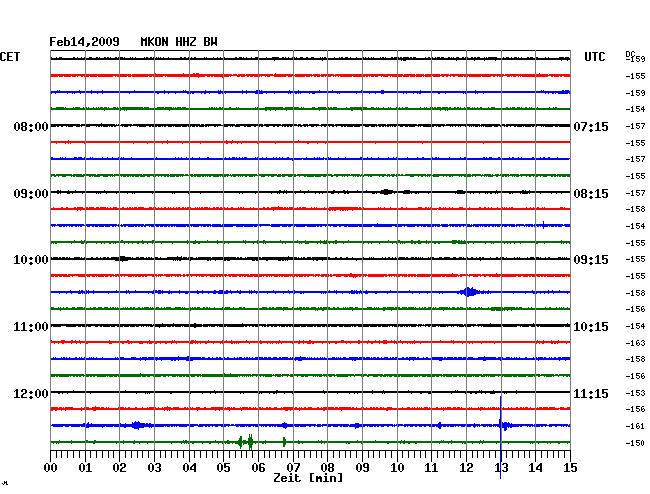Select minute label 00 on the time axis
The width and height of the screenshot is (650, 494).
(x=51, y=468)
